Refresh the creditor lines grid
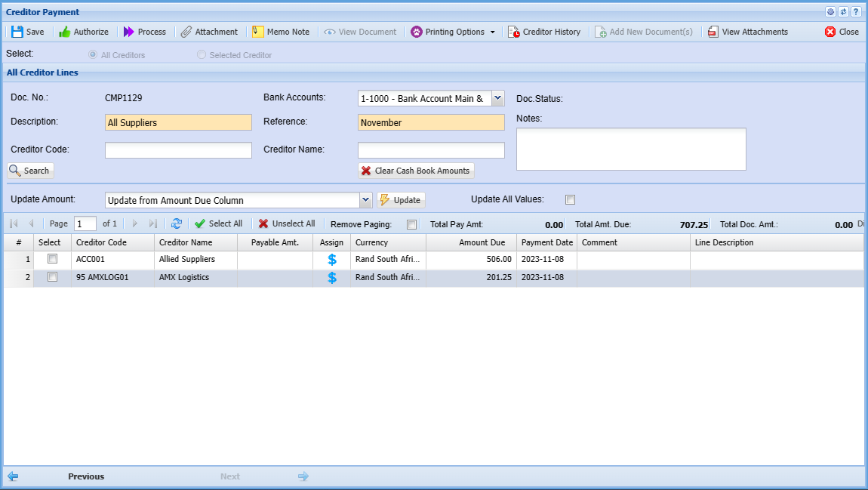Viewport: 868px width, 490px height. (x=177, y=223)
